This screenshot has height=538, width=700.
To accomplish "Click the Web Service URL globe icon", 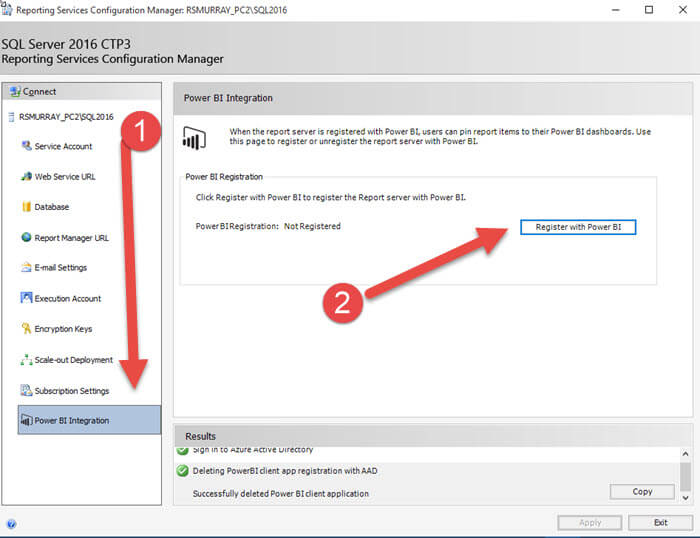I will point(26,177).
